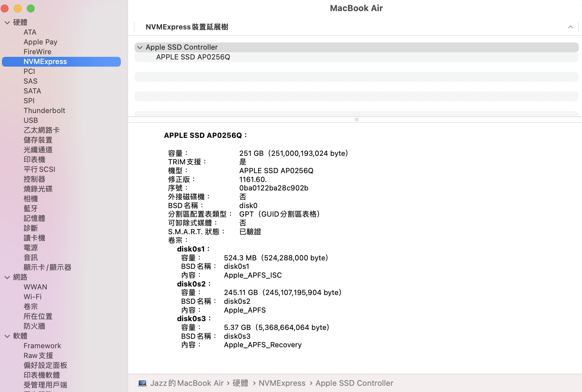The height and width of the screenshot is (392, 582).
Task: Select USB in the sidebar
Action: coord(31,121)
